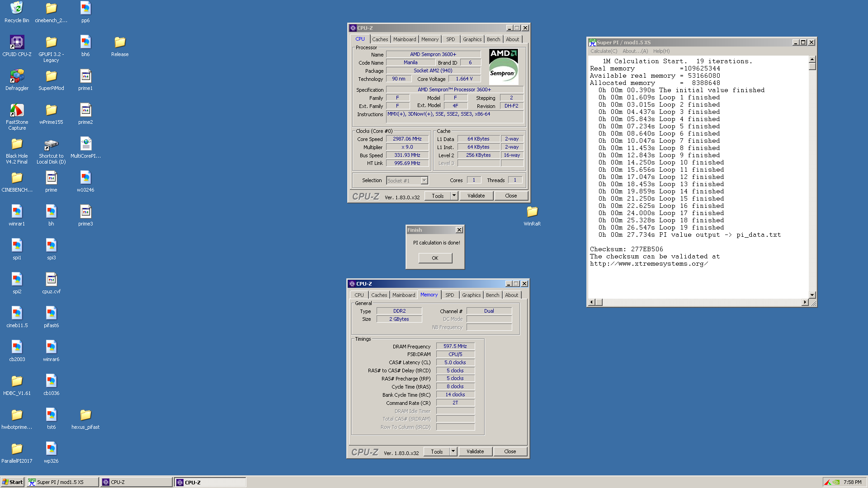This screenshot has height=488, width=868.
Task: Open the About...(A) menu in Super PI
Action: [x=635, y=51]
